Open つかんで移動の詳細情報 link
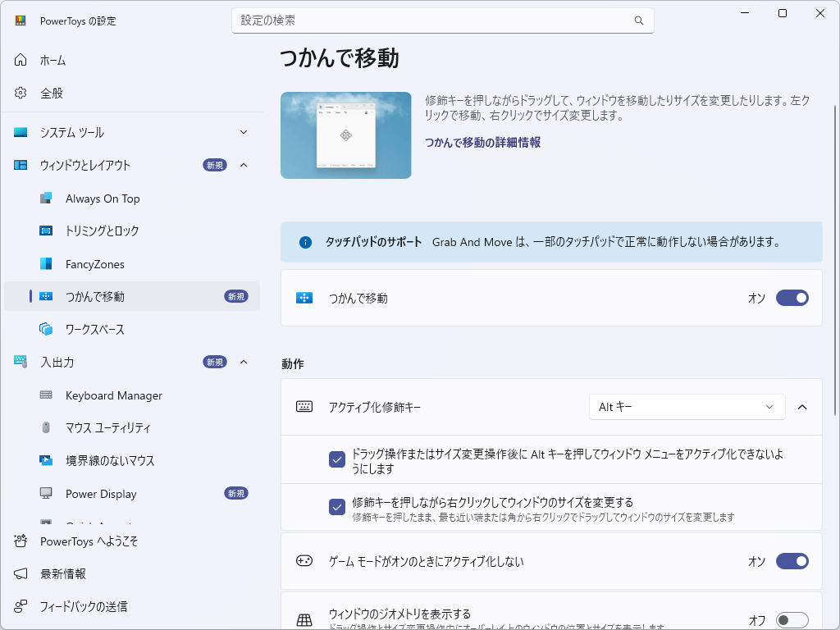Viewport: 840px width, 630px height. point(482,143)
